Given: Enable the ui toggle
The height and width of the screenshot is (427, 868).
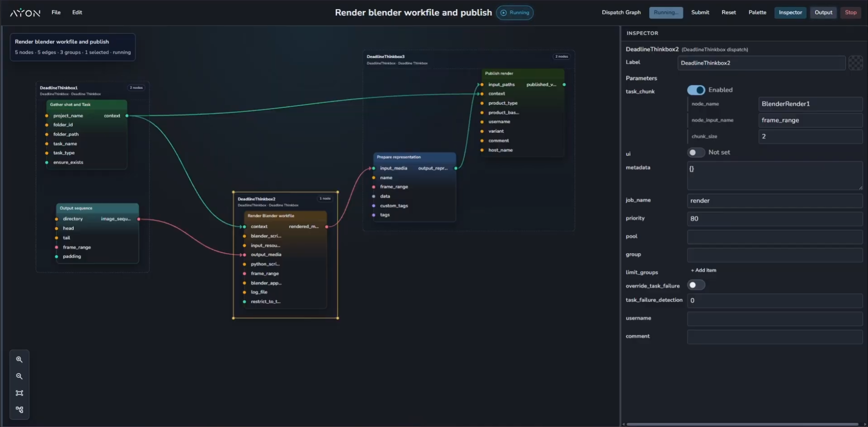Looking at the screenshot, I should click(696, 152).
